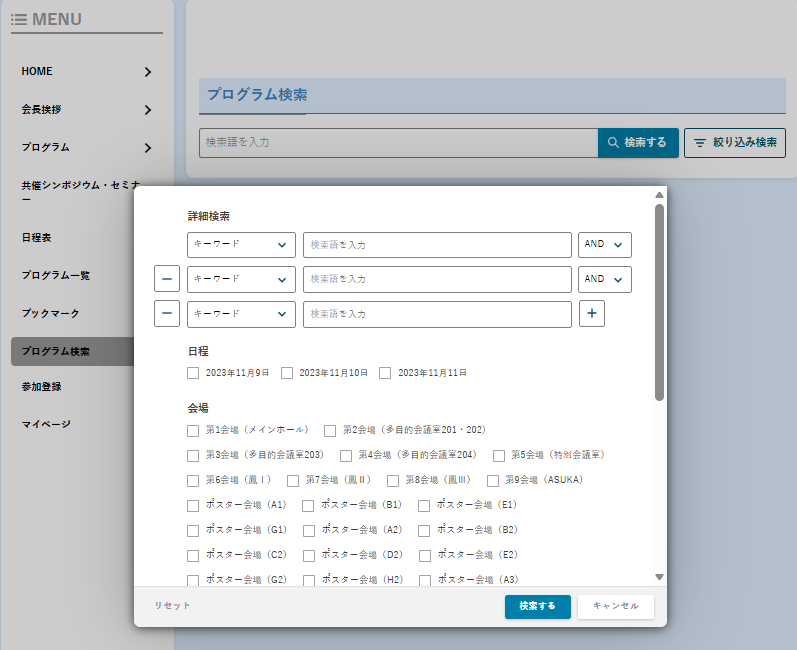Check the 2023年11月9日 date checkbox

(193, 373)
